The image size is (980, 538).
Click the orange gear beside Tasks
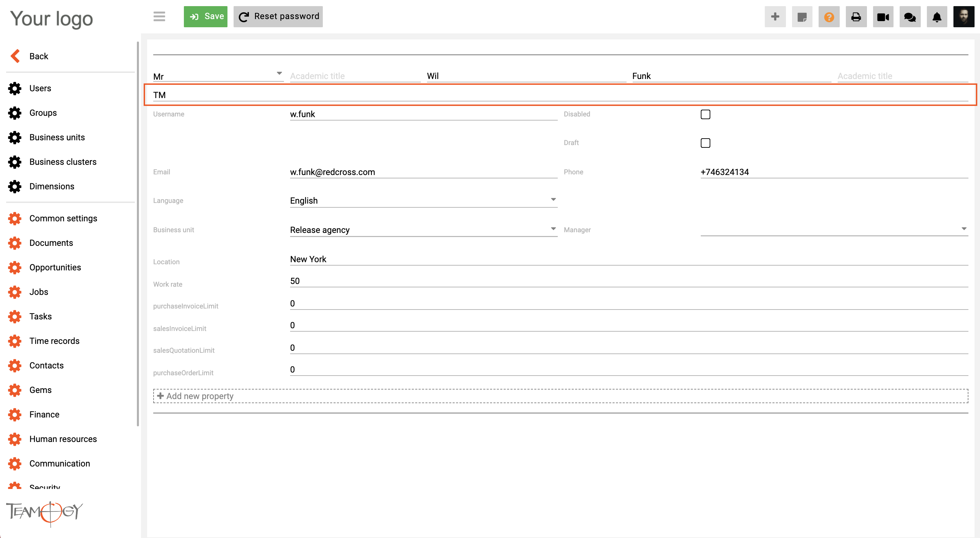(15, 317)
